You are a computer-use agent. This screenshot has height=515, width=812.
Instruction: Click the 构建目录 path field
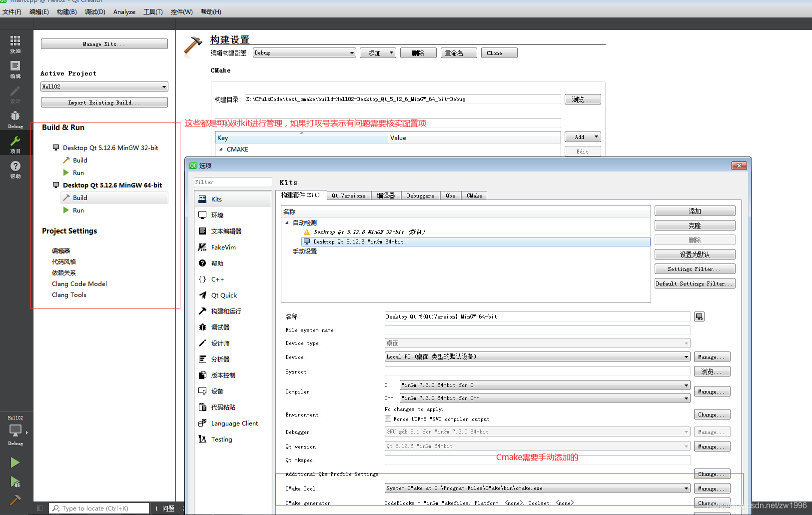click(403, 99)
